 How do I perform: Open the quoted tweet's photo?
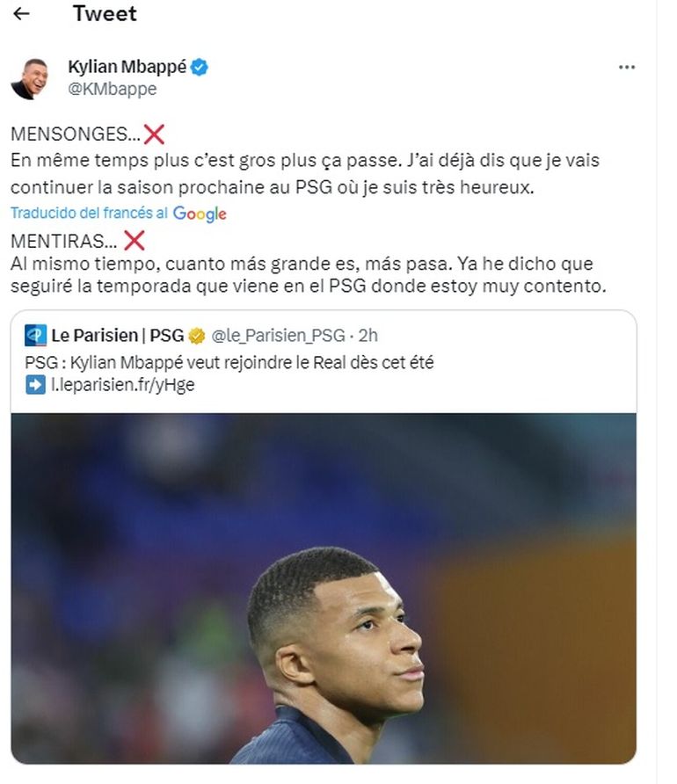click(323, 587)
